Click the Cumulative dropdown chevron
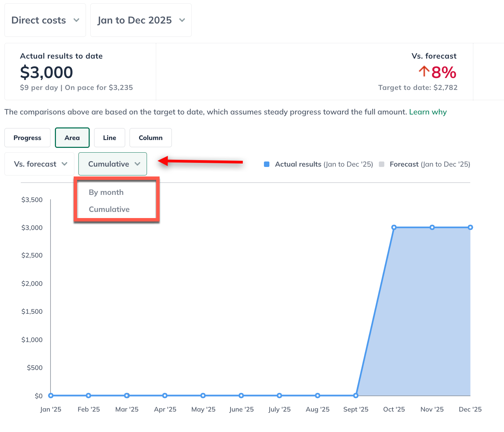The width and height of the screenshot is (504, 432). coord(137,164)
